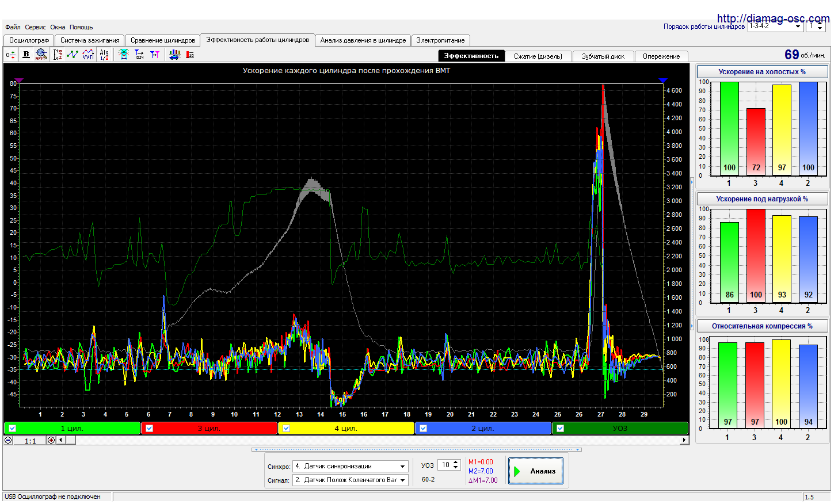Uncheck the УОЗ dark green channel checkbox
This screenshot has height=504, width=838.
click(x=561, y=428)
